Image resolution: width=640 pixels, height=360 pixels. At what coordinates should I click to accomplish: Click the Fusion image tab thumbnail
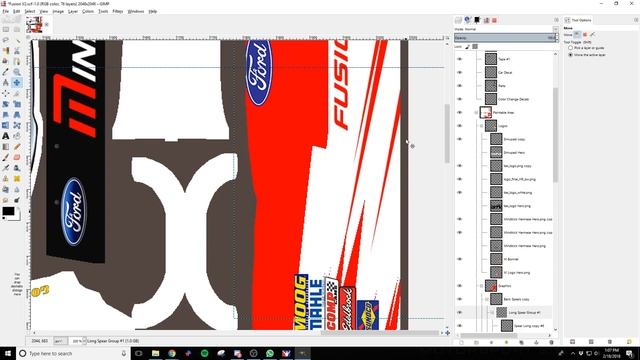point(34,25)
